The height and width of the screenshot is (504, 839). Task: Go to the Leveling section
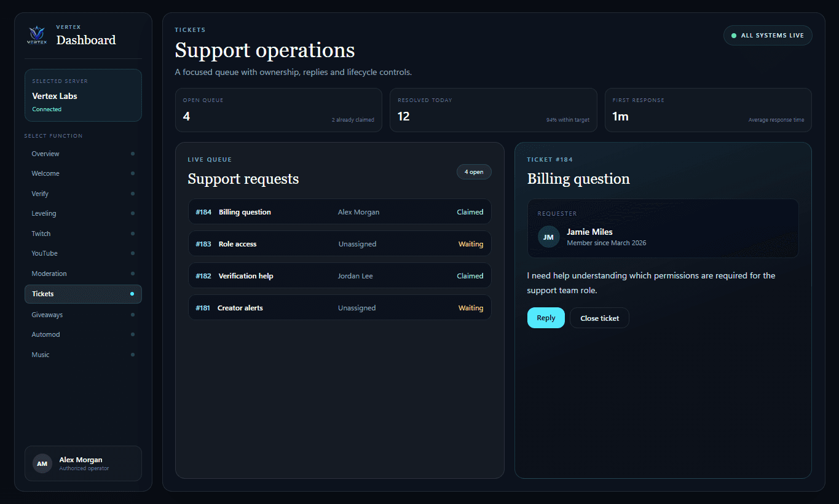click(x=83, y=213)
